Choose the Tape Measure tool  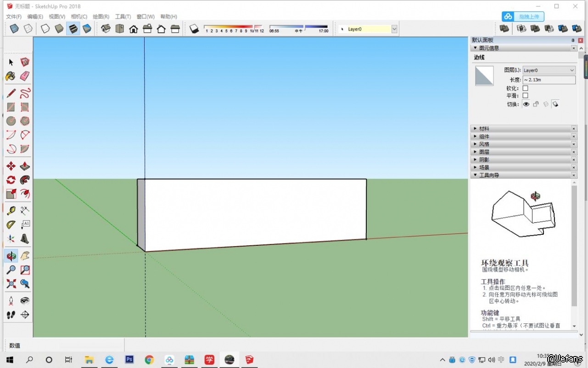11,211
